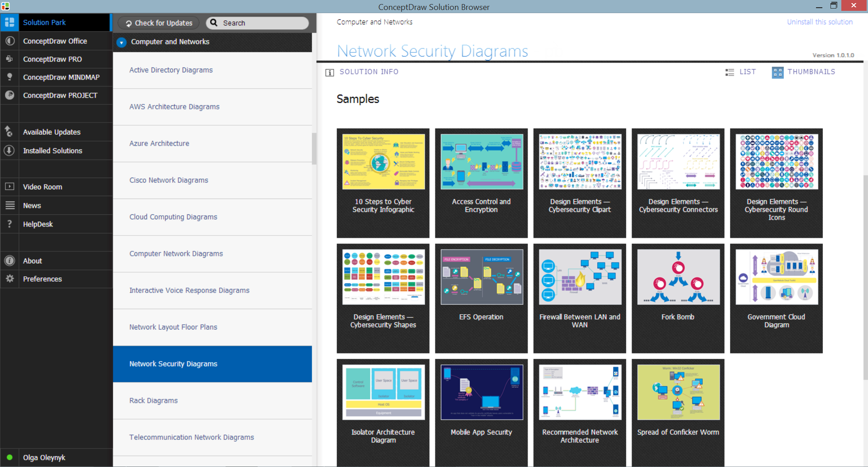868x467 pixels.
Task: Open Firewall Between LAN and WAN sample
Action: [x=580, y=298]
